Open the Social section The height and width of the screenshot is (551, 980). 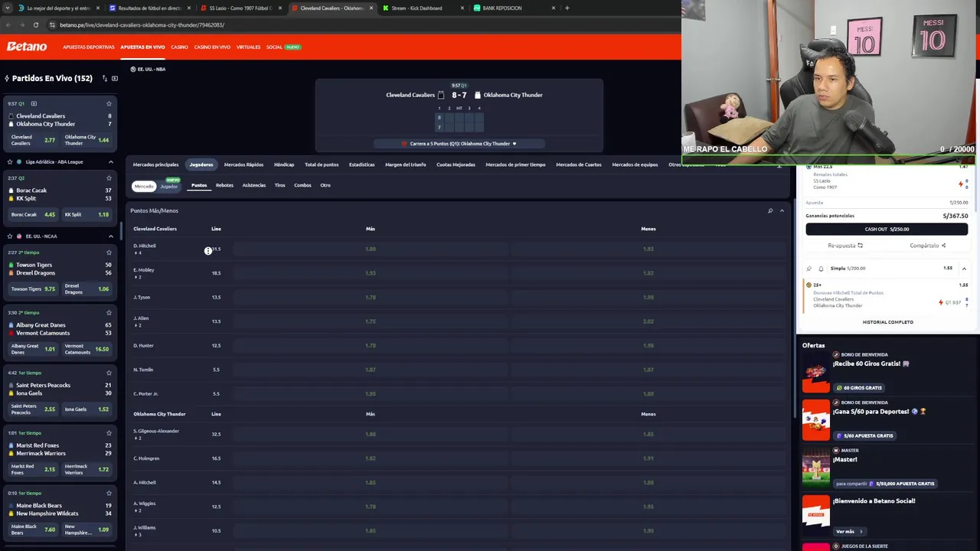(x=274, y=47)
